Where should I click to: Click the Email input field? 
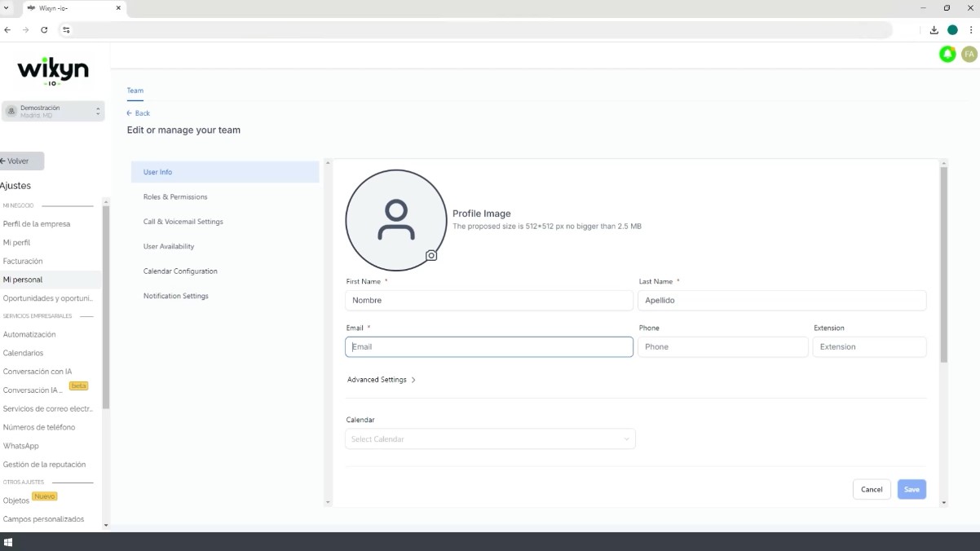[489, 346]
